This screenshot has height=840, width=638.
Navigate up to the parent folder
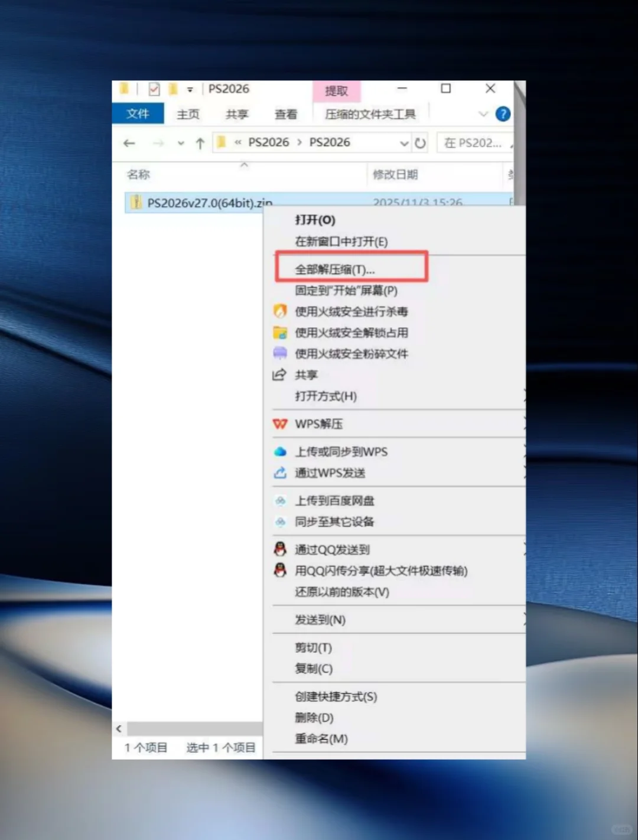pos(200,142)
